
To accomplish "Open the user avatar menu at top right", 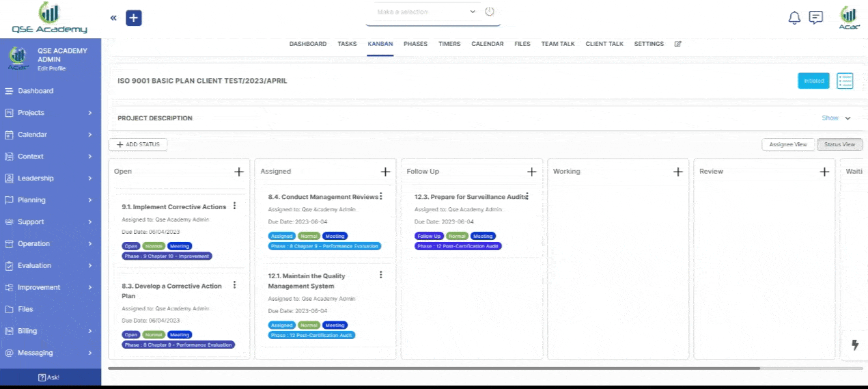I will pyautogui.click(x=849, y=17).
